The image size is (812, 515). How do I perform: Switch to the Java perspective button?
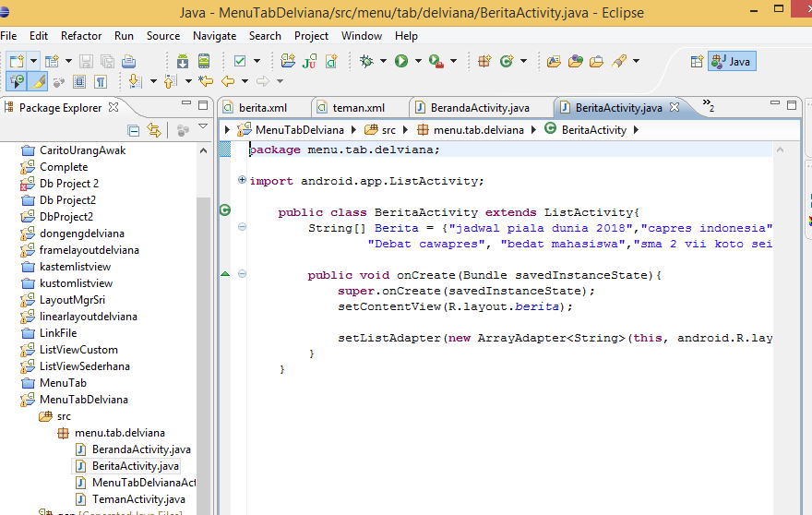click(x=732, y=61)
